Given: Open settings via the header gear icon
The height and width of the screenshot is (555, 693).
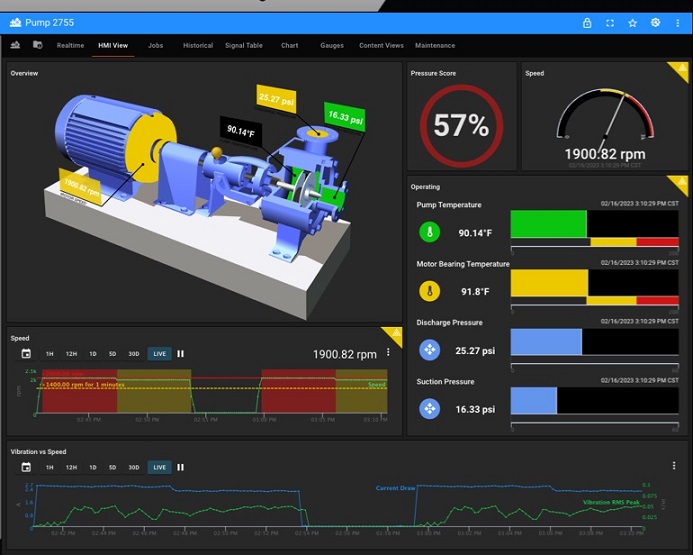Looking at the screenshot, I should (655, 22).
